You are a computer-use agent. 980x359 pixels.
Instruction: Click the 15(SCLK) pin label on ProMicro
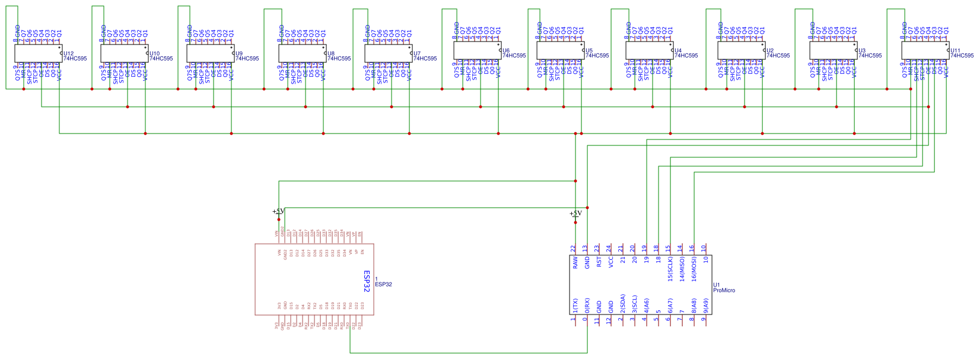point(670,269)
